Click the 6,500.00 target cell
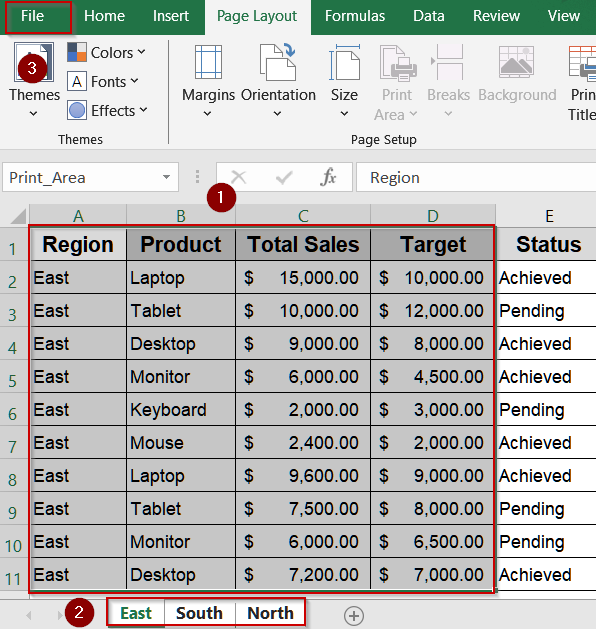Viewport: 596px width, 629px height. pos(433,542)
